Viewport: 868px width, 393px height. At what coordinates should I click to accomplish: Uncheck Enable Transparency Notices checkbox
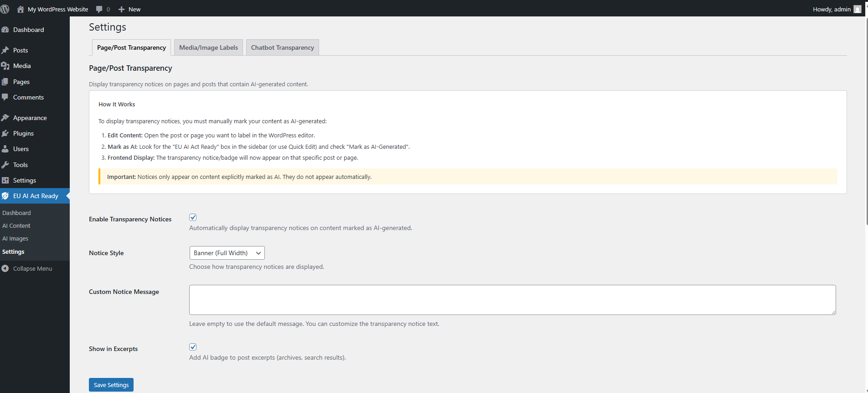pyautogui.click(x=193, y=217)
